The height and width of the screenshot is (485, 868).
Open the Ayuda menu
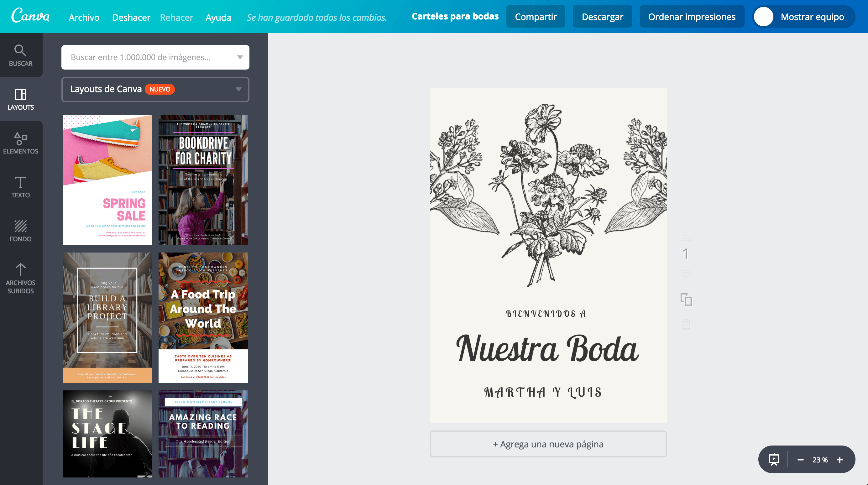218,17
